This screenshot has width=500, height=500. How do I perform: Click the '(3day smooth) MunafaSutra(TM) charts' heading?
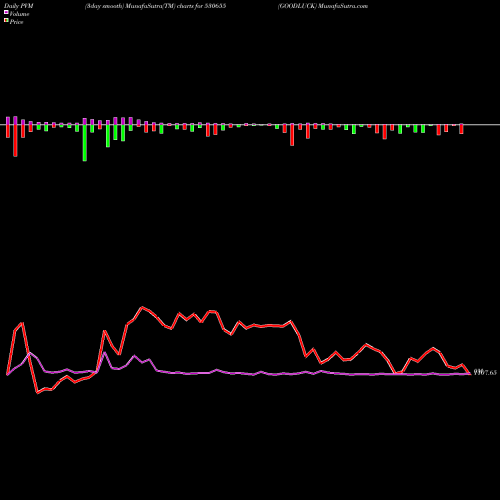(x=156, y=6)
